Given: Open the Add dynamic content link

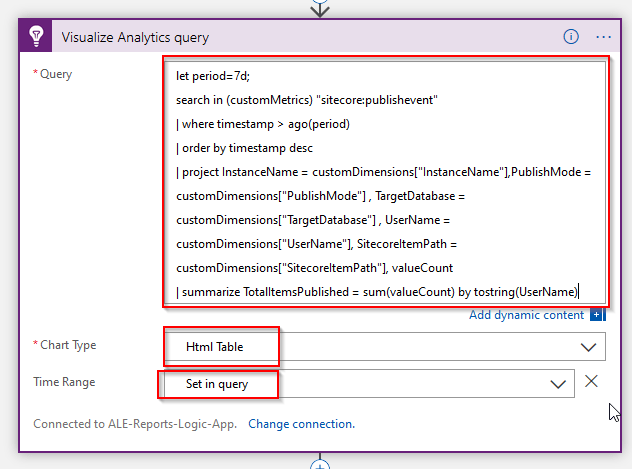Looking at the screenshot, I should click(x=526, y=315).
